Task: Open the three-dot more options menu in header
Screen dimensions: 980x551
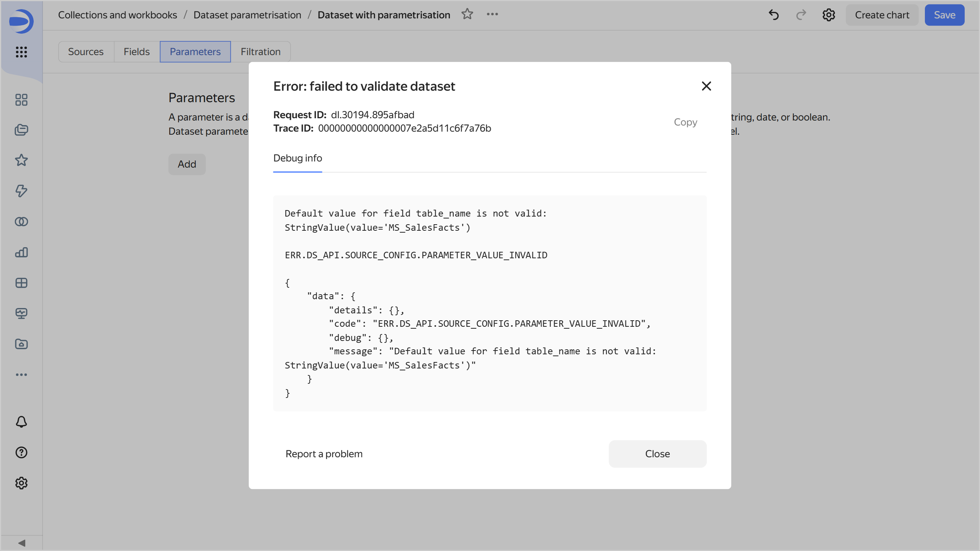Action: [x=492, y=15]
